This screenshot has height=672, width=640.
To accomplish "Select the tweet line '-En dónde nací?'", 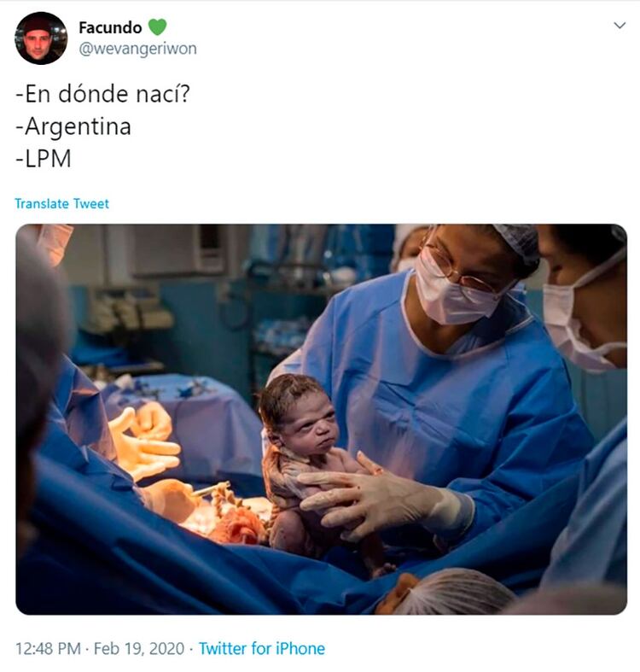I will coord(102,93).
